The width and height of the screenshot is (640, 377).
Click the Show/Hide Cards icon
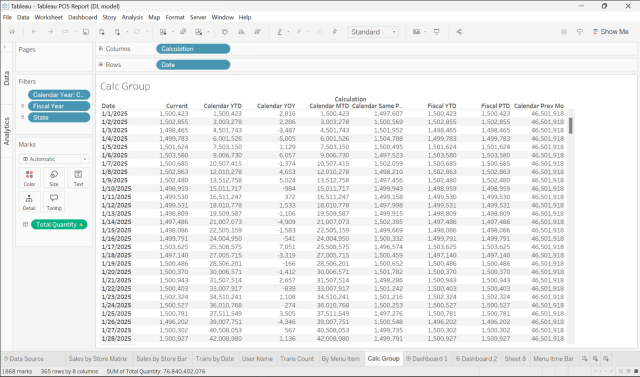point(416,32)
